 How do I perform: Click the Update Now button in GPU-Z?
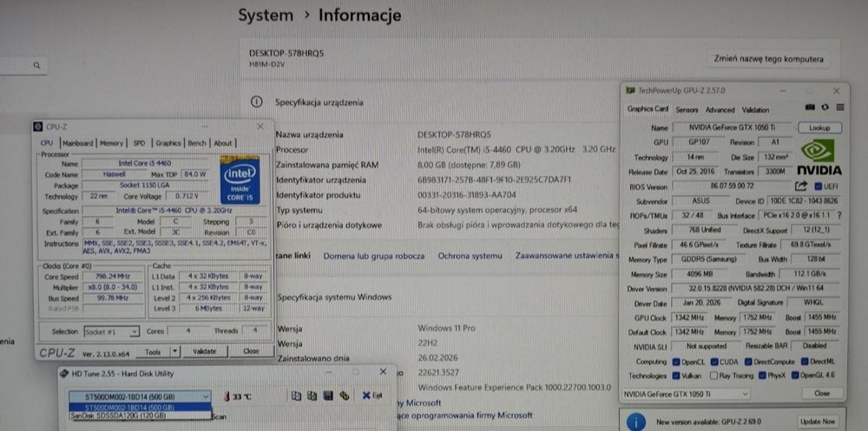point(819,421)
